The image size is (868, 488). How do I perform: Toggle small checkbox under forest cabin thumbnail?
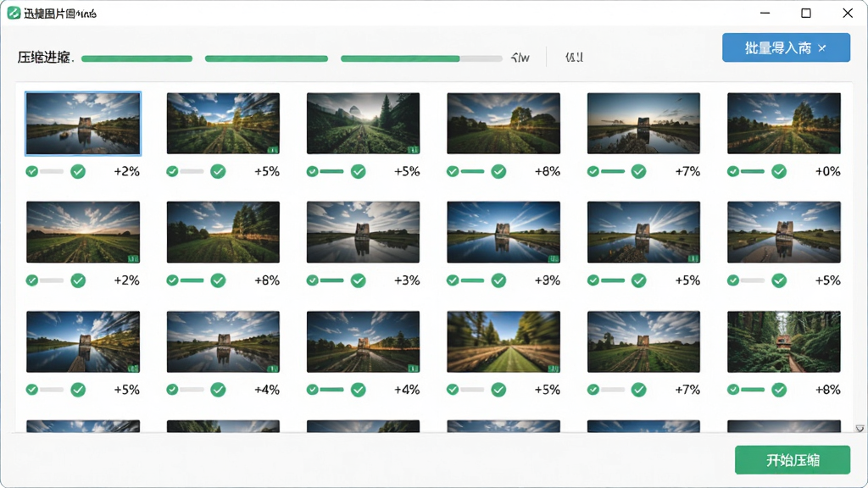[733, 390]
